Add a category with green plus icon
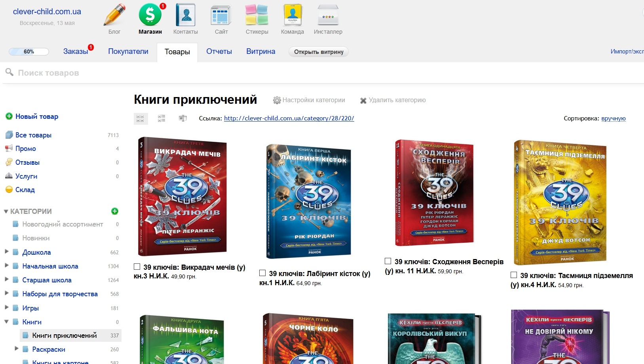This screenshot has height=364, width=644. (115, 211)
